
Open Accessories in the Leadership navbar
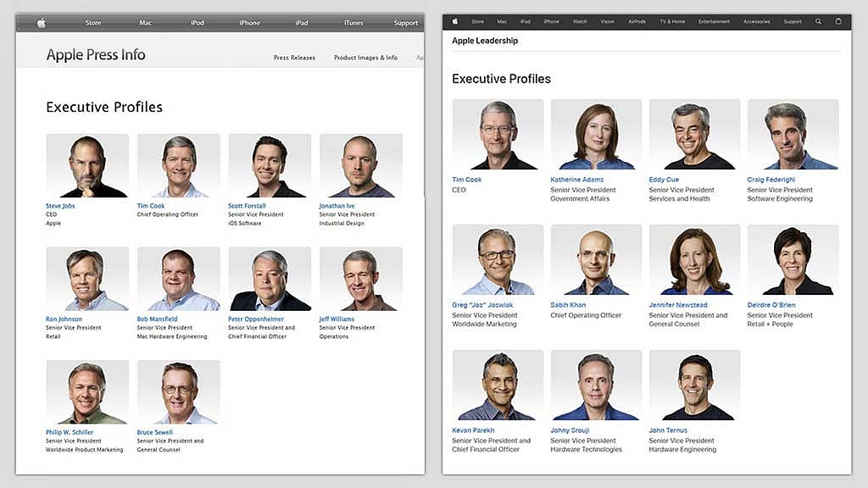pyautogui.click(x=756, y=21)
